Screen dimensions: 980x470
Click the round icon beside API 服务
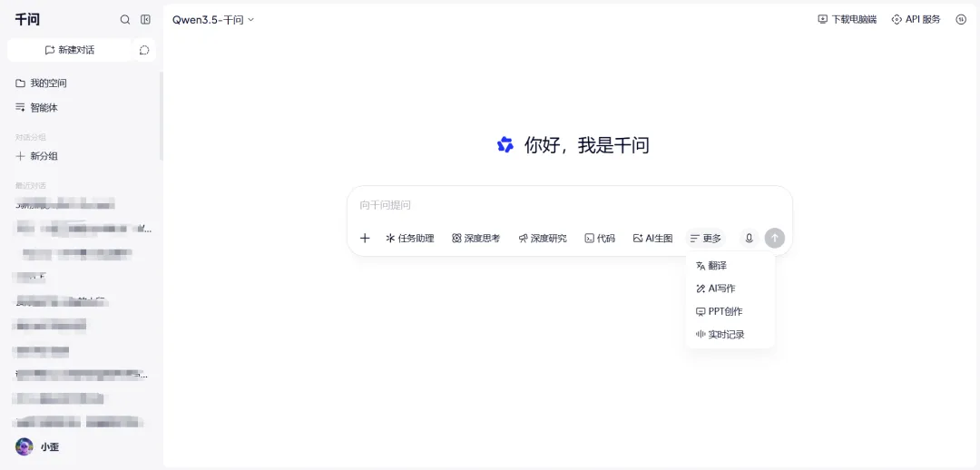tap(961, 19)
